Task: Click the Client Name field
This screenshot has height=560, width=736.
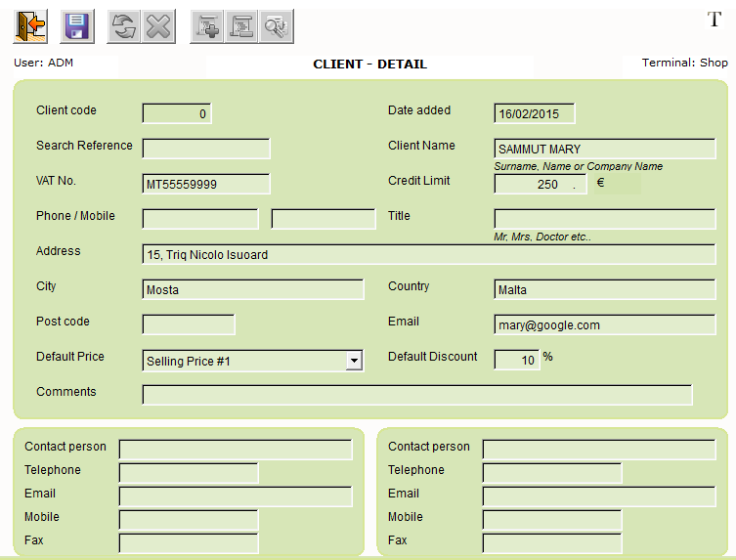Action: (605, 150)
